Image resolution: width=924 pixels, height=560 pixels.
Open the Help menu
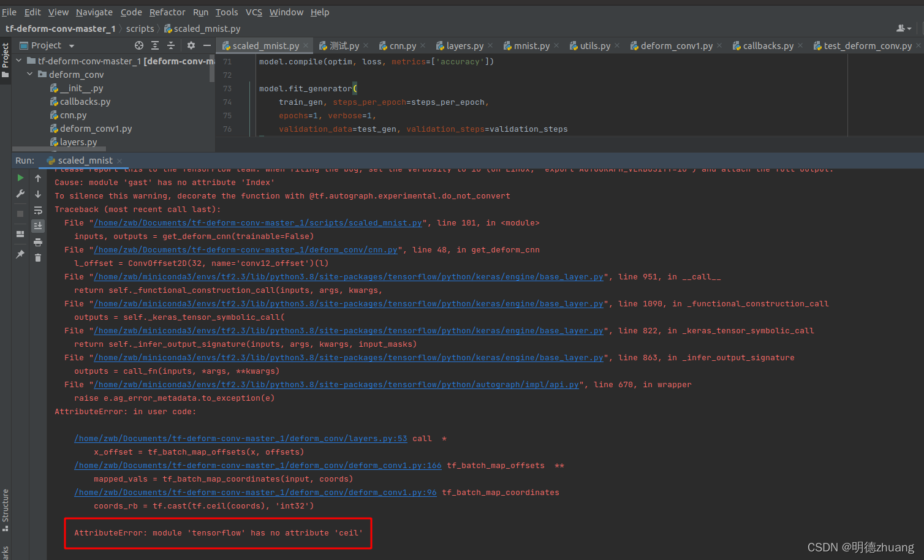(x=320, y=12)
